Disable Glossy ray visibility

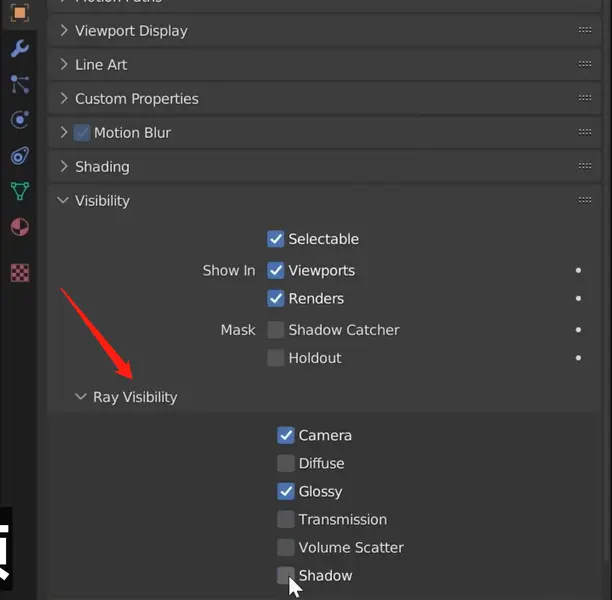pyautogui.click(x=286, y=491)
